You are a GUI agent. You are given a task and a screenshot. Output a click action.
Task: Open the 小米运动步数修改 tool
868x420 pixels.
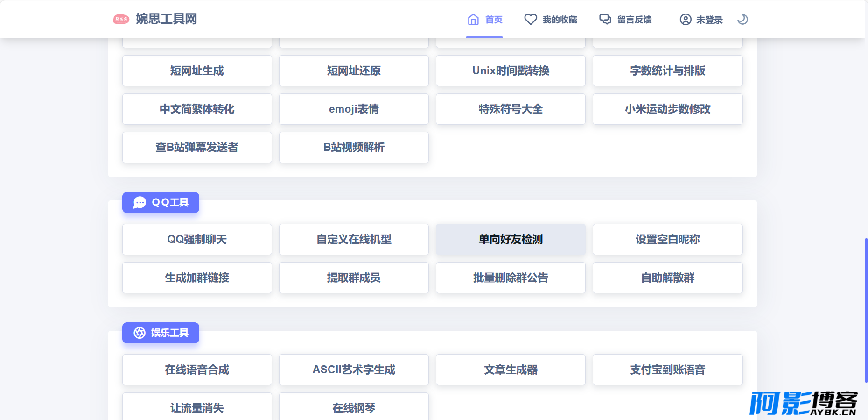pyautogui.click(x=667, y=109)
